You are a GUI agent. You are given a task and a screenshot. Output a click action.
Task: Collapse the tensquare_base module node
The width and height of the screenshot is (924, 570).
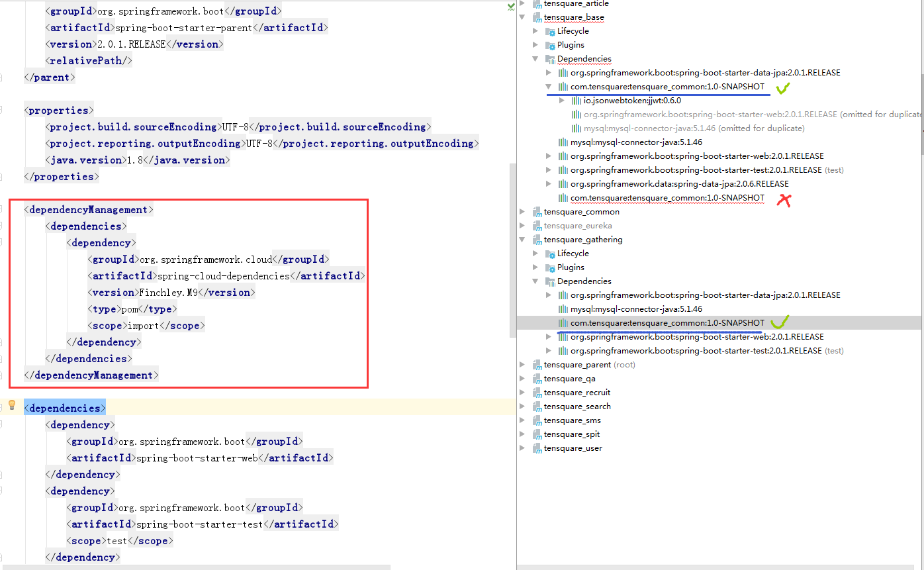[522, 17]
